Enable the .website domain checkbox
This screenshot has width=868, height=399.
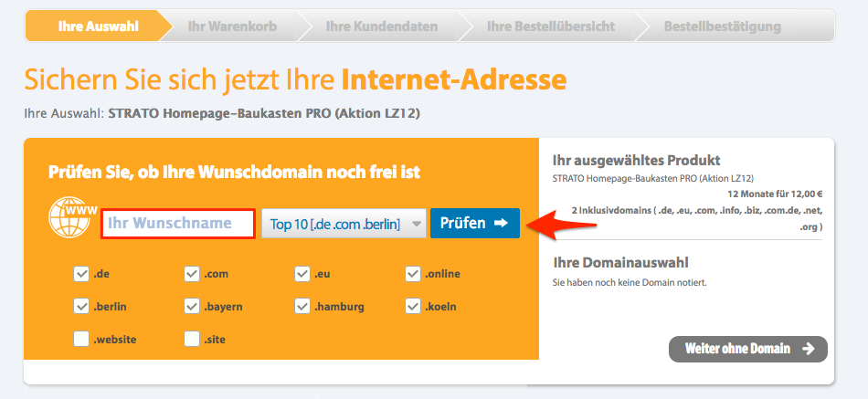[81, 339]
